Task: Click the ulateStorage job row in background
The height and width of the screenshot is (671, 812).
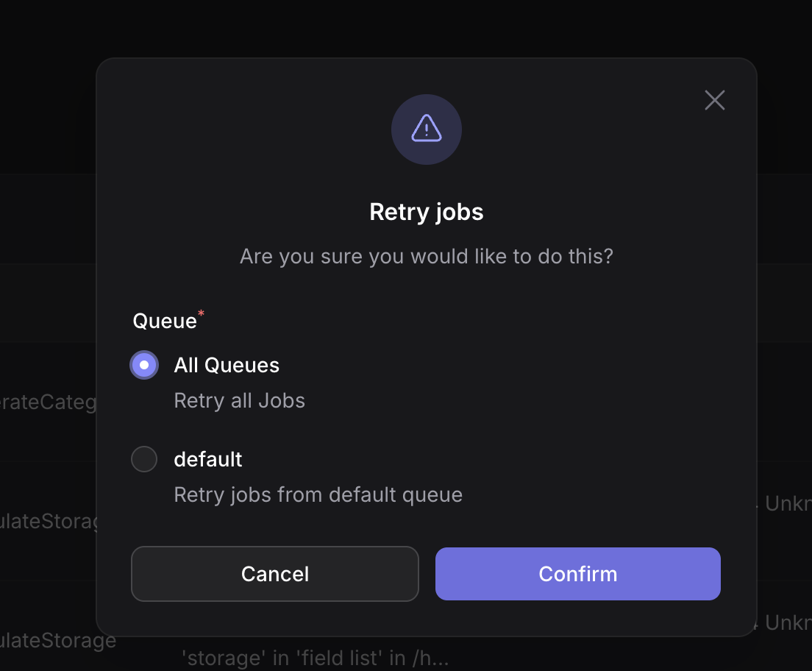Action: coord(48,522)
